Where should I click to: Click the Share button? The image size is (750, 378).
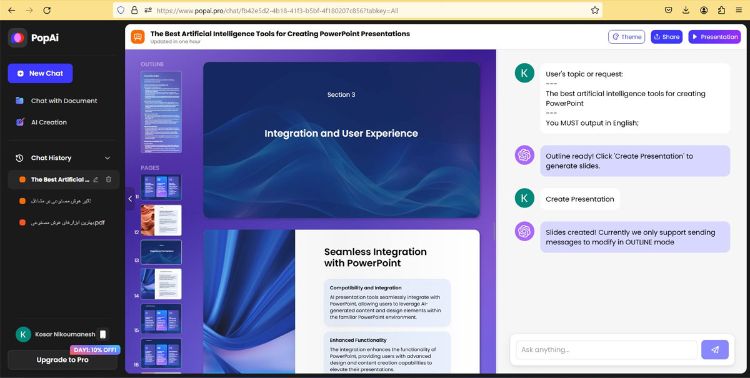(666, 37)
